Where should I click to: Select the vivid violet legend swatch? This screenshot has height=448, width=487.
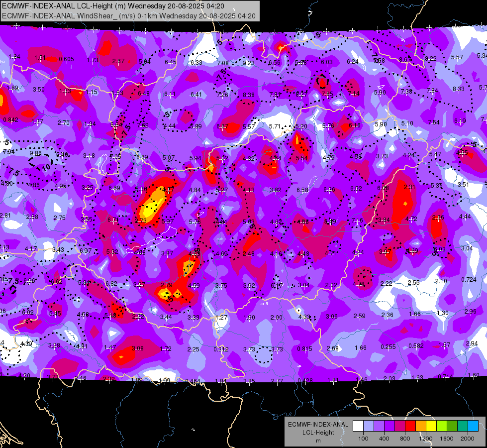(390, 426)
